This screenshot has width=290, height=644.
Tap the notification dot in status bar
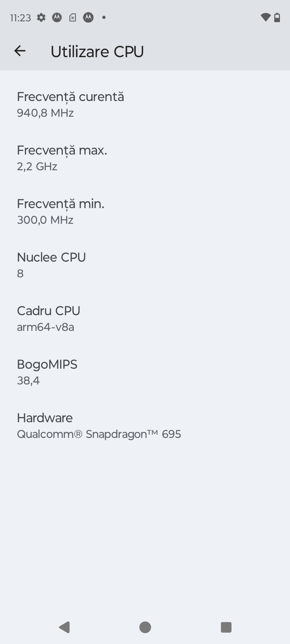point(104,17)
